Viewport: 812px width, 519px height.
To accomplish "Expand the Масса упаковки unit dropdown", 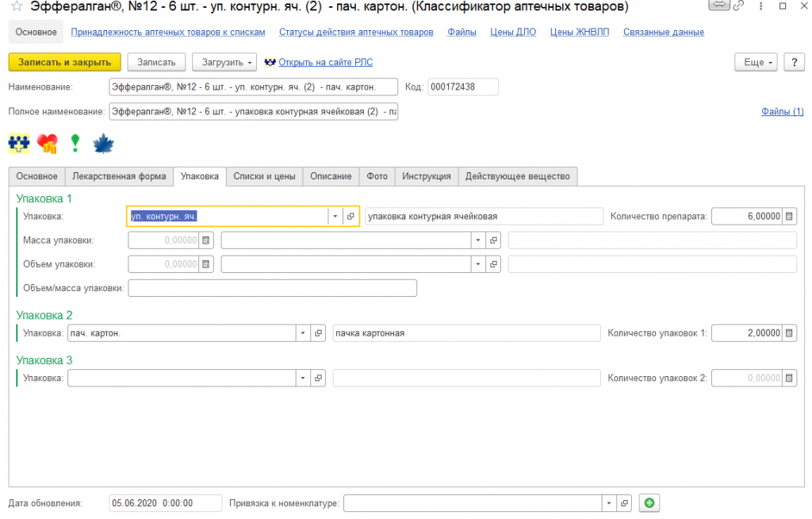I will pyautogui.click(x=478, y=240).
